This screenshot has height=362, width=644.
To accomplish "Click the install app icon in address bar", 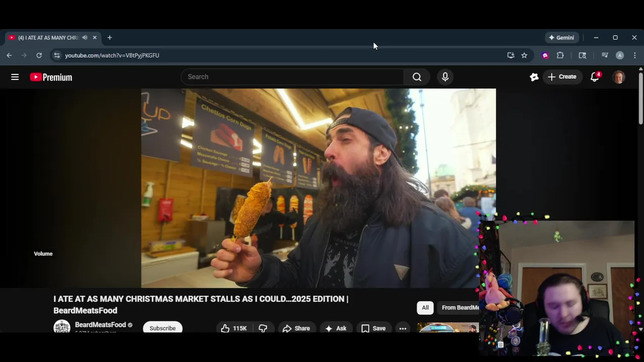I will pos(511,55).
